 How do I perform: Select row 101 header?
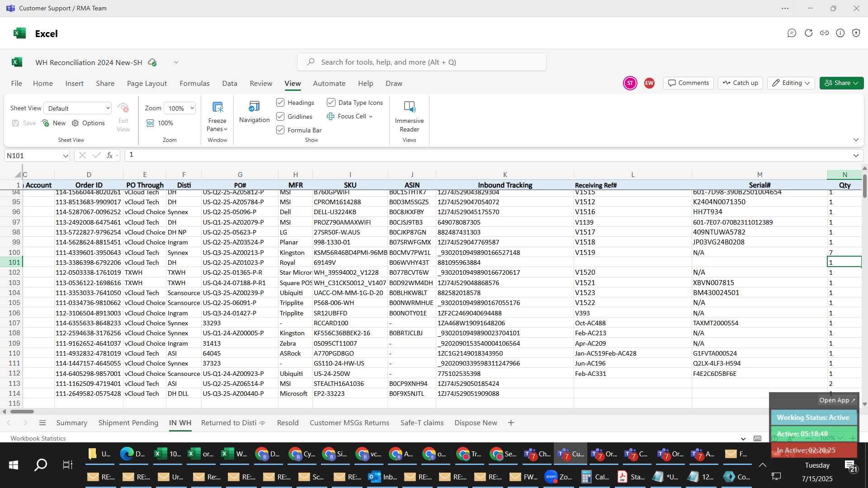coord(12,263)
